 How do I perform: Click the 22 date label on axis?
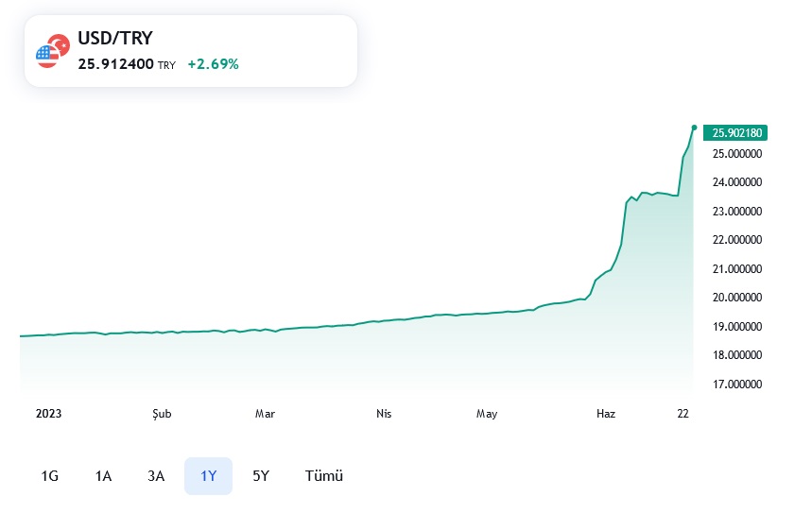pos(683,414)
